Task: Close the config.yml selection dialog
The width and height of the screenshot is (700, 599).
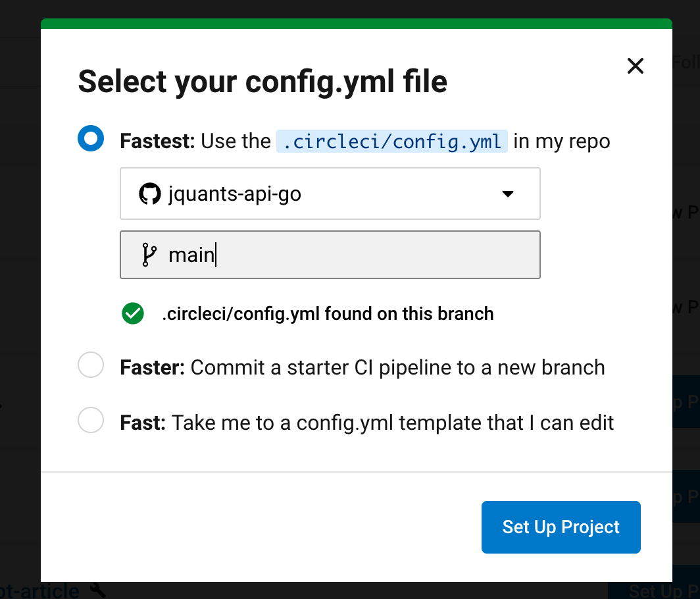Action: coord(635,66)
